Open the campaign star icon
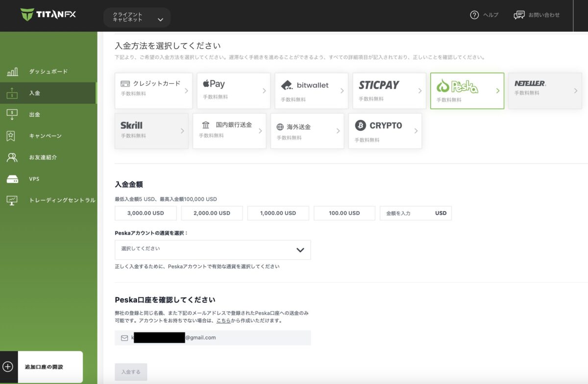 tap(12, 136)
